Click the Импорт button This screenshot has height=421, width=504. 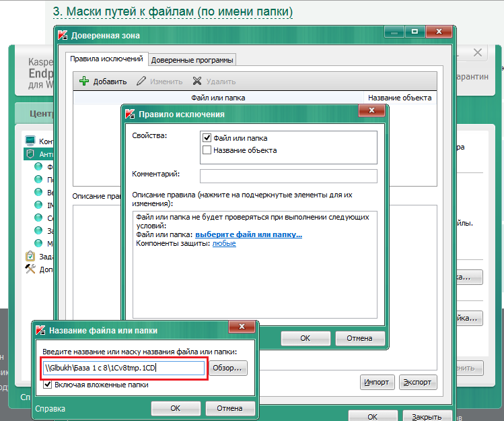click(x=377, y=382)
